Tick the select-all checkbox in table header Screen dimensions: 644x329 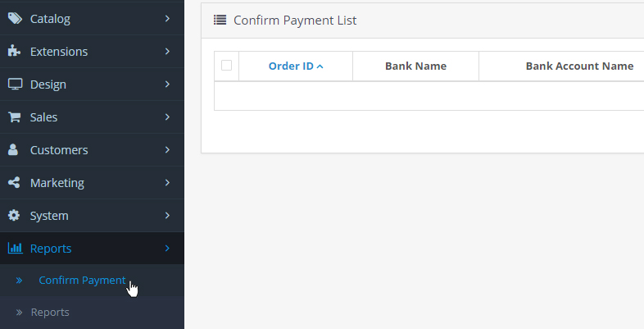[x=227, y=66]
